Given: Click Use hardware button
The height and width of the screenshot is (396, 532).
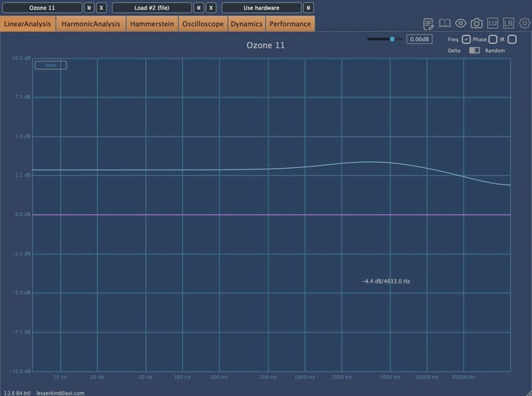Looking at the screenshot, I should [x=261, y=8].
